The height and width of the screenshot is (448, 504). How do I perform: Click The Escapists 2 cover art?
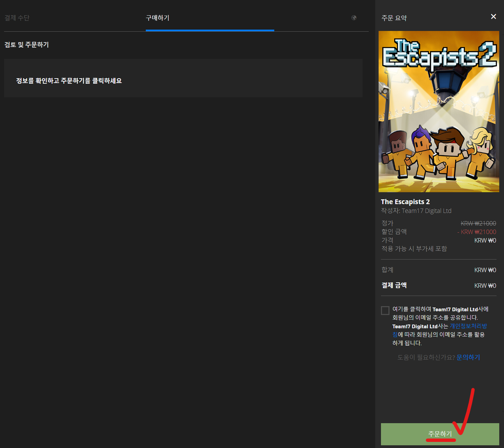point(439,112)
